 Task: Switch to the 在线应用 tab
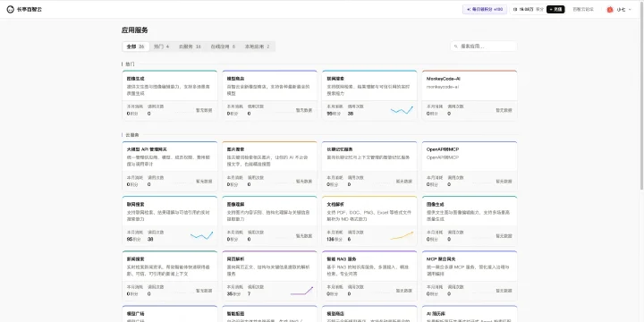pyautogui.click(x=223, y=47)
